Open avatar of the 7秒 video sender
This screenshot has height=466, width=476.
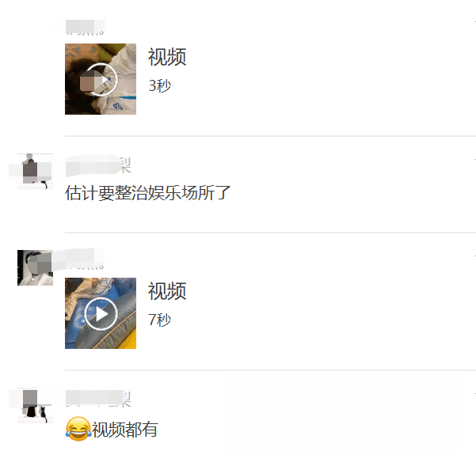(35, 267)
